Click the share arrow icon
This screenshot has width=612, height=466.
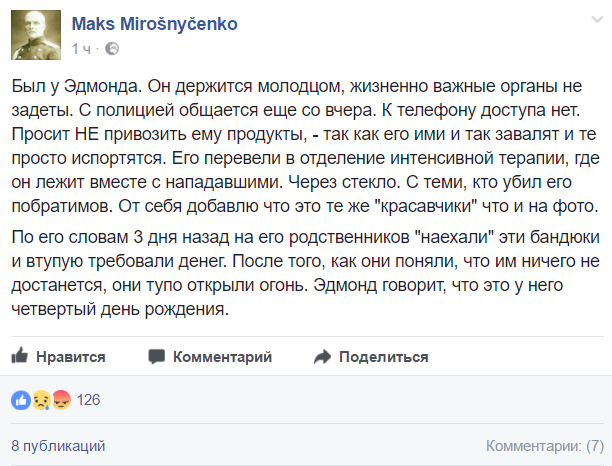point(322,357)
